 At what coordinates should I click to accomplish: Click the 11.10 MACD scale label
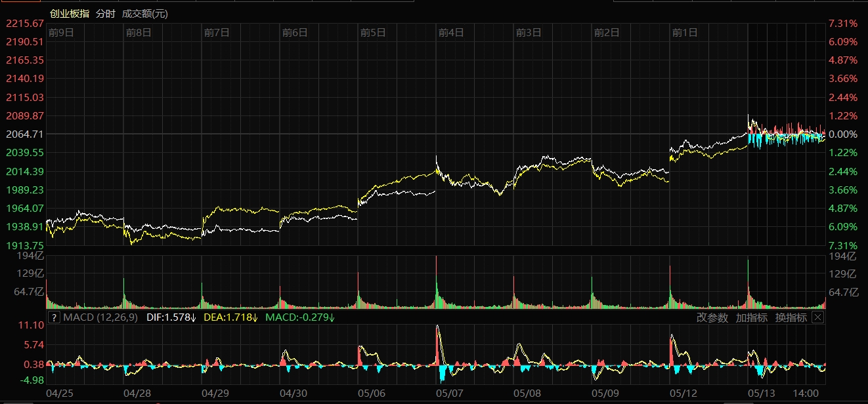coord(32,325)
